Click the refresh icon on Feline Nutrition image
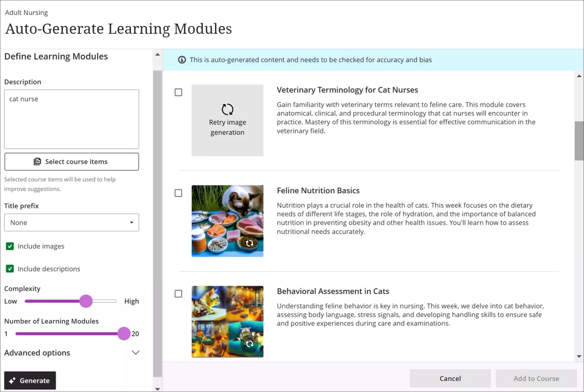The height and width of the screenshot is (392, 584). click(250, 243)
